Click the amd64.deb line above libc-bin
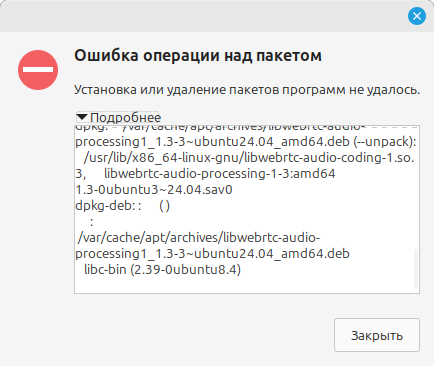This screenshot has width=434, height=366. tap(212, 254)
